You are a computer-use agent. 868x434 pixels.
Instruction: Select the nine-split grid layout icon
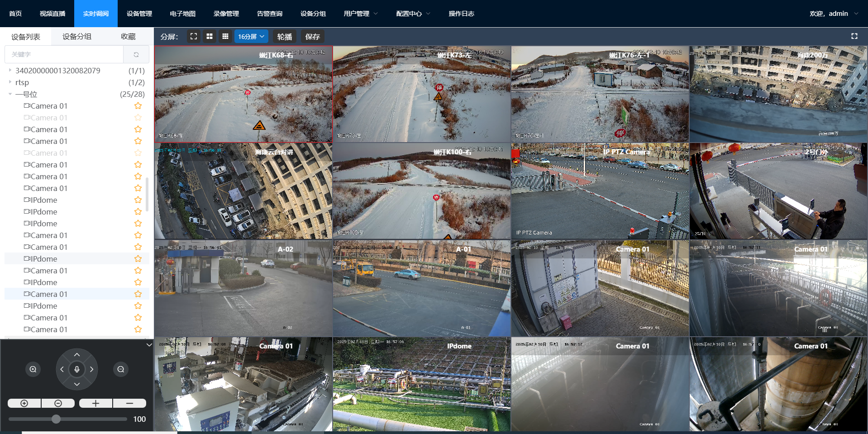point(225,36)
